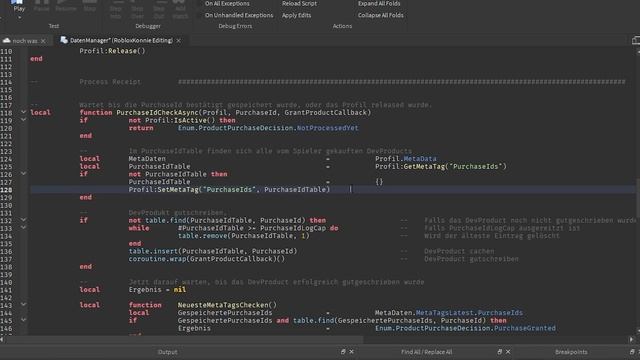This screenshot has width=640, height=360.
Task: Click horizontal scrollbar left arrow
Action: point(2,339)
